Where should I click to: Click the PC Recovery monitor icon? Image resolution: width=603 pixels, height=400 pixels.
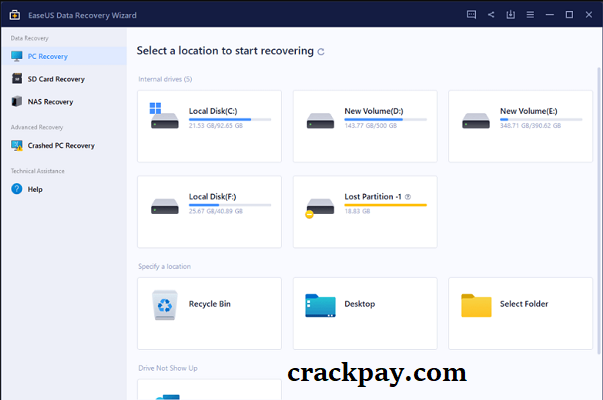17,56
